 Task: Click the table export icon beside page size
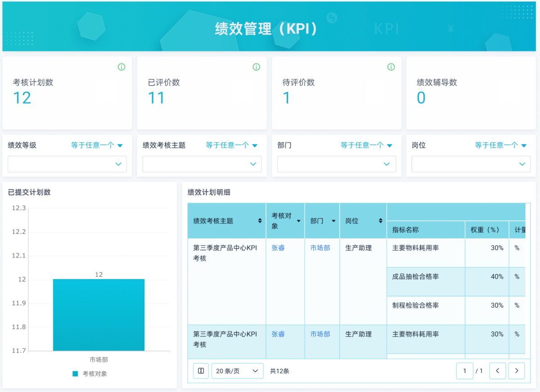click(x=201, y=371)
